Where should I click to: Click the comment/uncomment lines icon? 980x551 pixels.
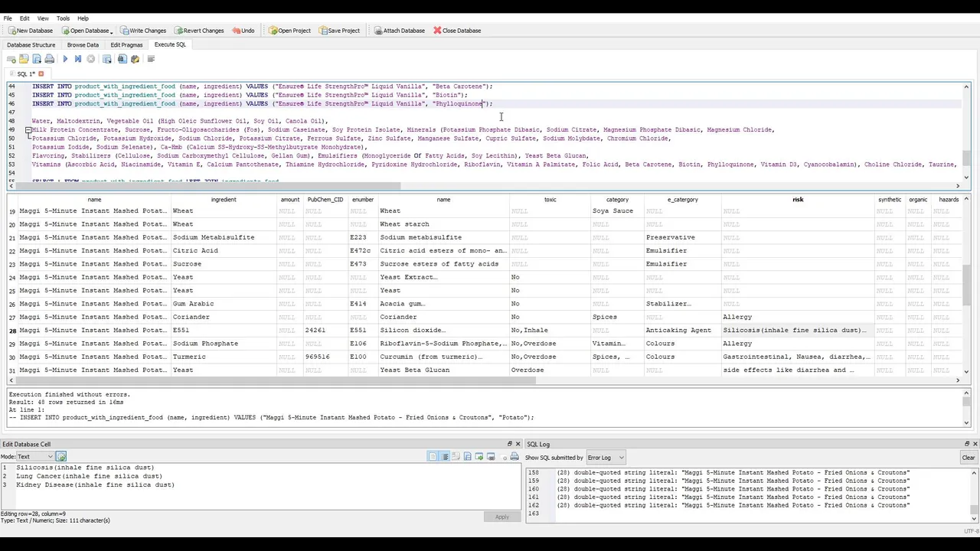click(151, 59)
